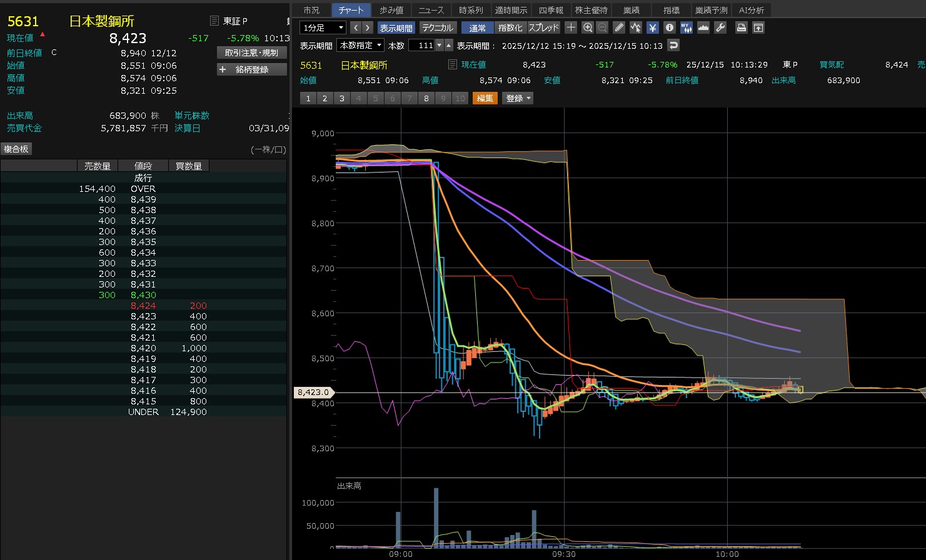Click the 銘柄登録 button
This screenshot has height=560, width=926.
coord(252,69)
